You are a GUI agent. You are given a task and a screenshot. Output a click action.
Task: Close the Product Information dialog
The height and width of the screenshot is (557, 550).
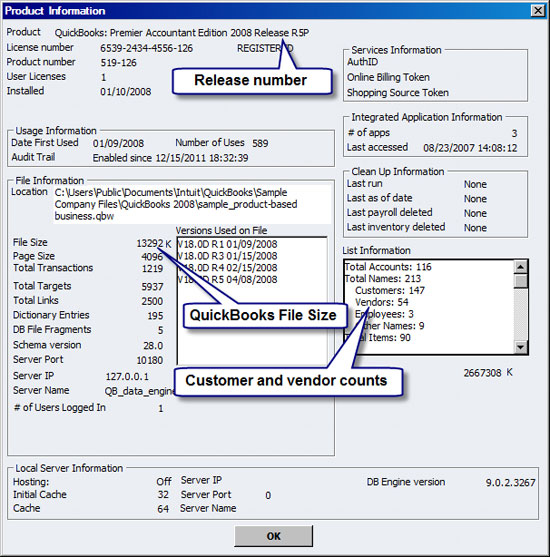tap(538, 11)
